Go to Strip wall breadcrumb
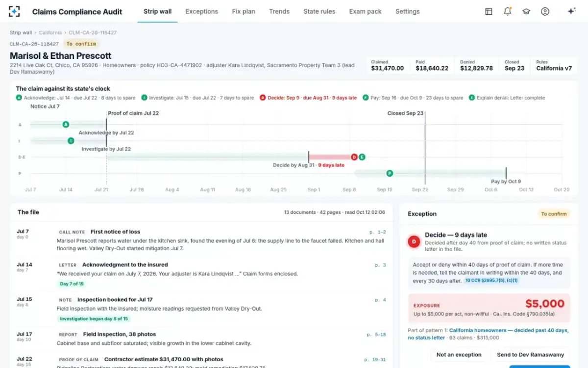Image resolution: width=588 pixels, height=368 pixels. (21, 33)
